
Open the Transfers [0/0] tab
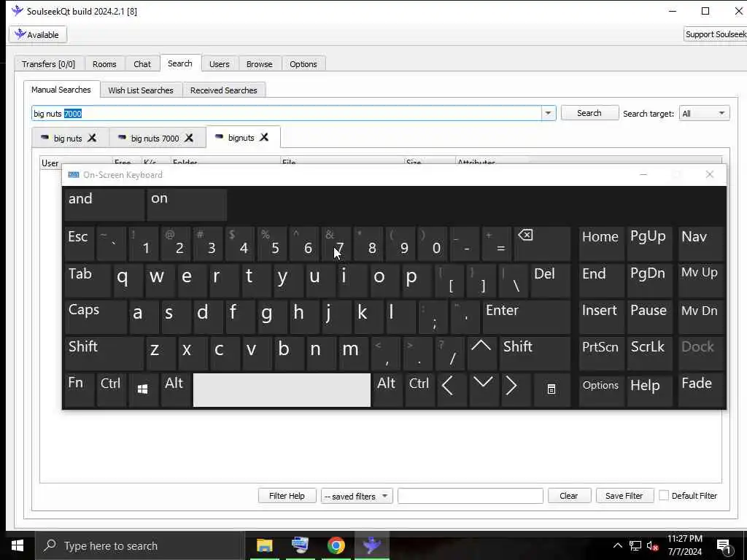coord(49,64)
